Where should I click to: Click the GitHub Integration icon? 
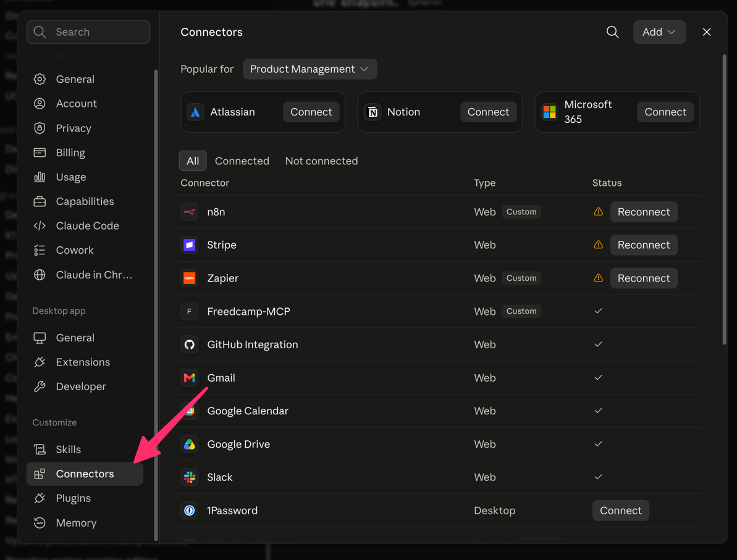coord(190,345)
